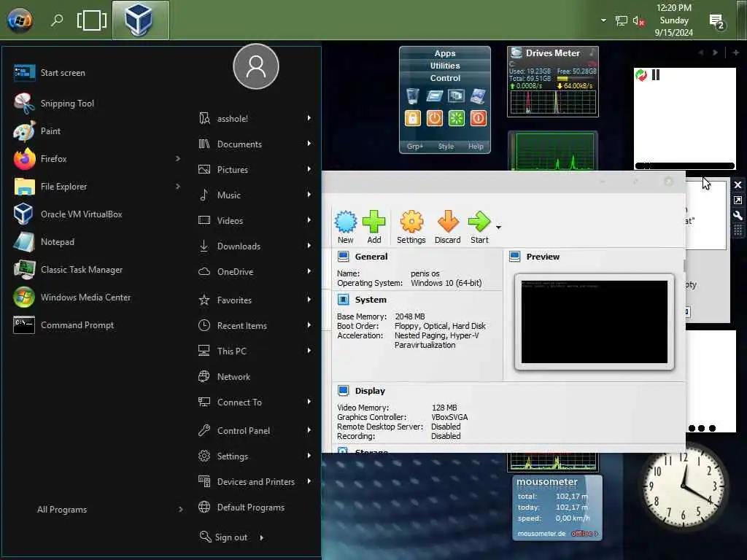Viewport: 747px width, 560px height.
Task: Start the virtual machine with green arrow
Action: (479, 222)
